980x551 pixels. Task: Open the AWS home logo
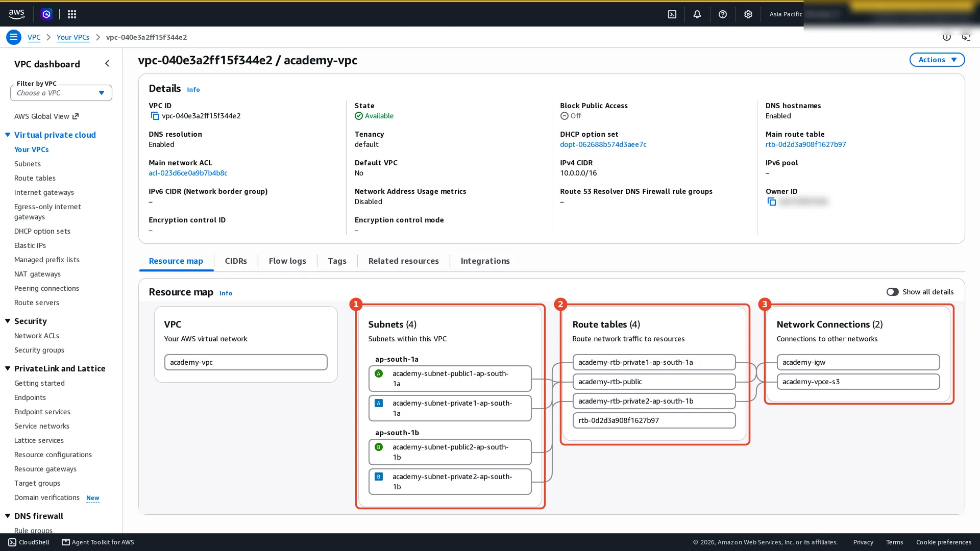[16, 14]
